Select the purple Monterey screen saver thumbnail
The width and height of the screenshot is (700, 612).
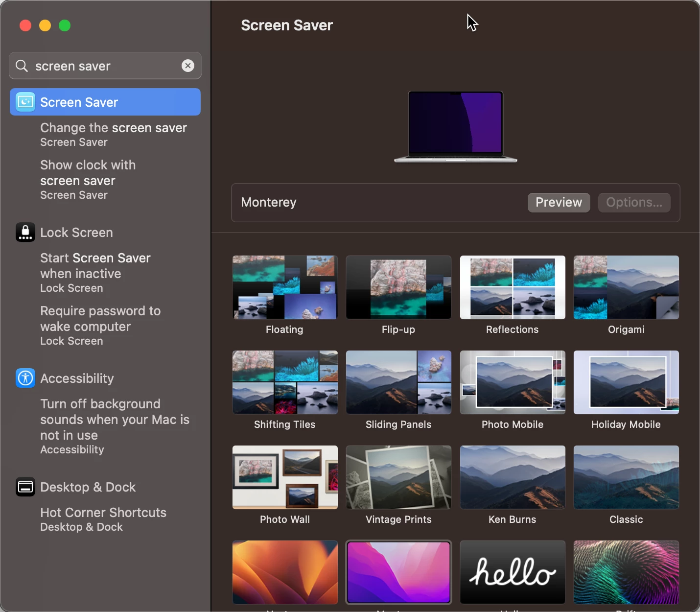coord(398,572)
